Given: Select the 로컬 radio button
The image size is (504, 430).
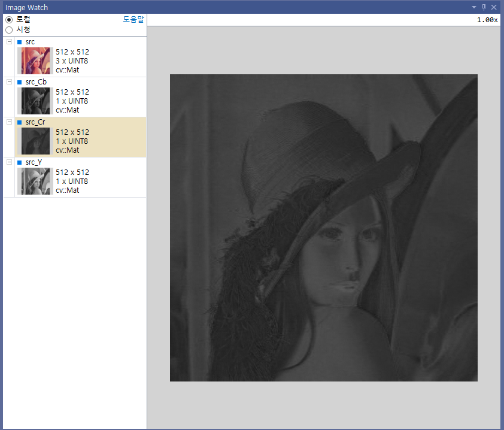Looking at the screenshot, I should [9, 20].
